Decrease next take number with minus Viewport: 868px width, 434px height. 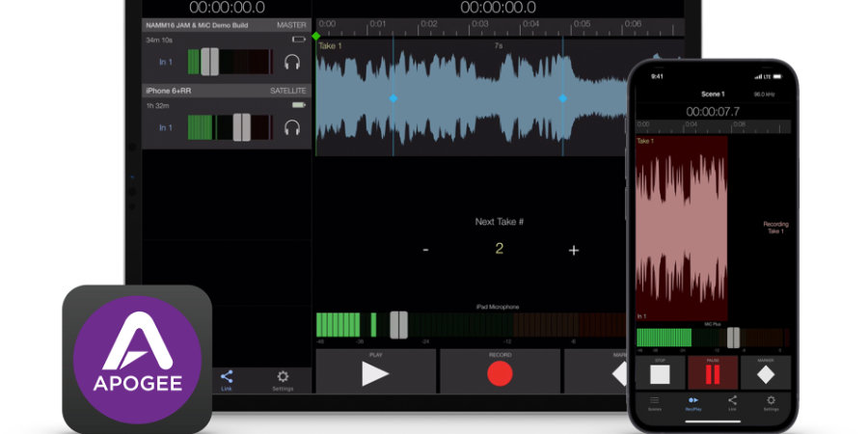click(x=425, y=250)
